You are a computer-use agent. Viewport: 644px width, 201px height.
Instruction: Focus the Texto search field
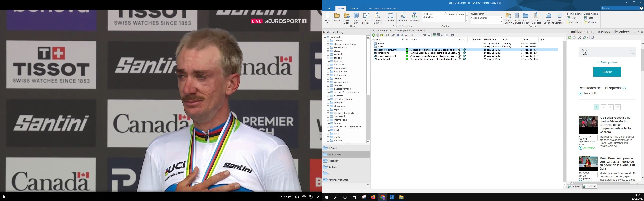[607, 52]
